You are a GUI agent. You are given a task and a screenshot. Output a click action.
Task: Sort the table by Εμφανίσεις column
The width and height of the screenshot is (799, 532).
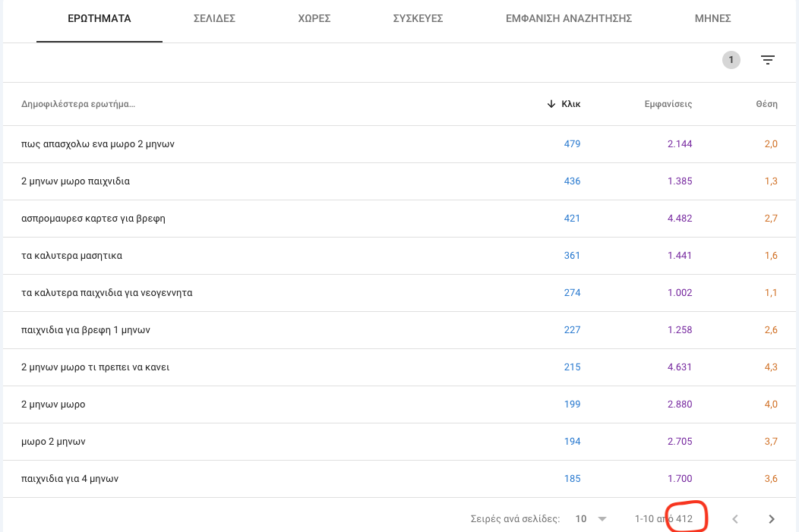point(668,104)
